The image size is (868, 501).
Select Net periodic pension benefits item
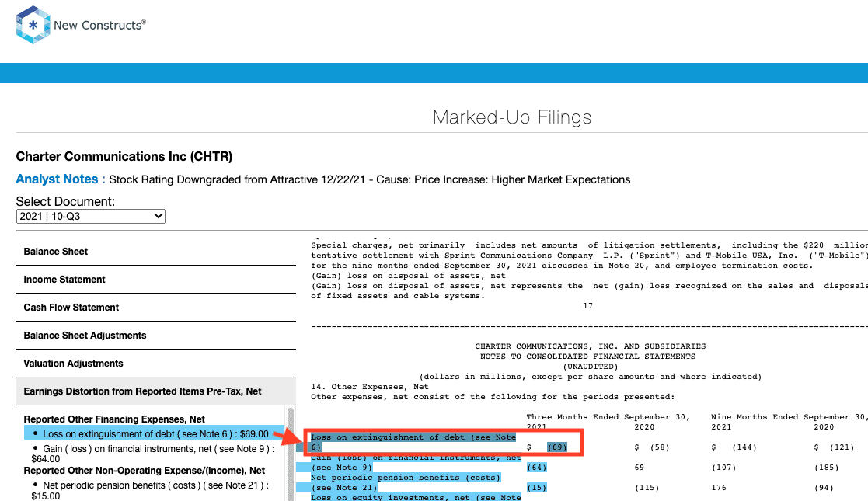click(x=149, y=490)
